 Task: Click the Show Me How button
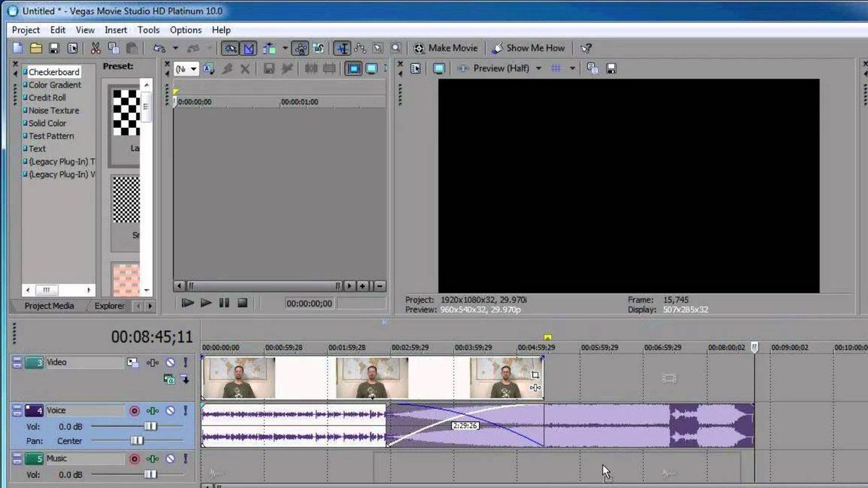pyautogui.click(x=529, y=48)
